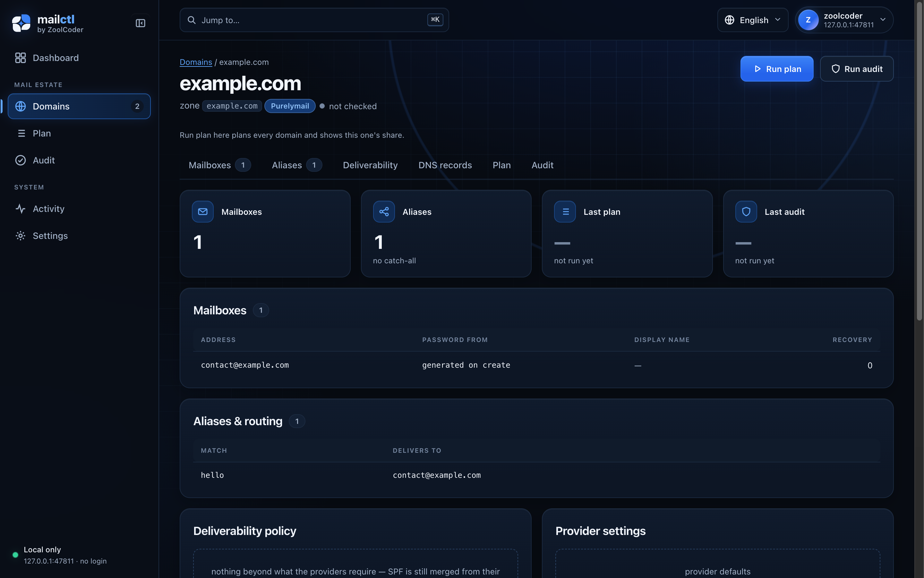Click the Dashboard grid icon
This screenshot has height=578, width=924.
[21, 58]
